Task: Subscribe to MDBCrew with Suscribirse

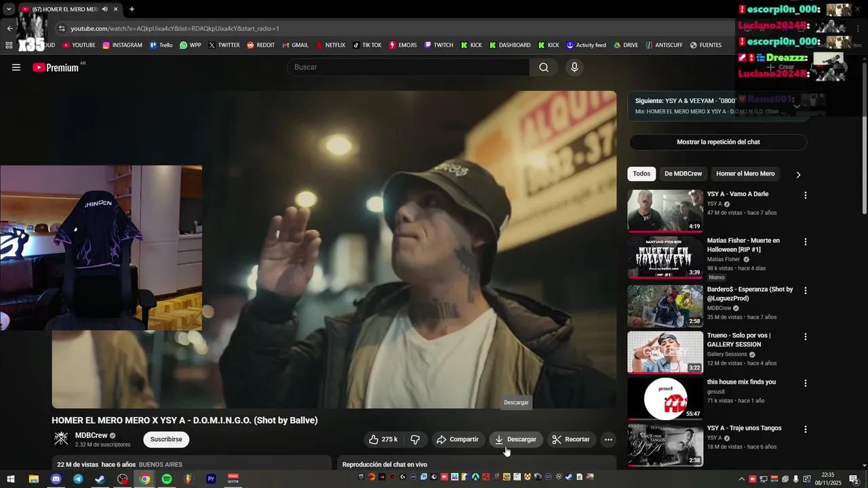Action: pos(166,439)
